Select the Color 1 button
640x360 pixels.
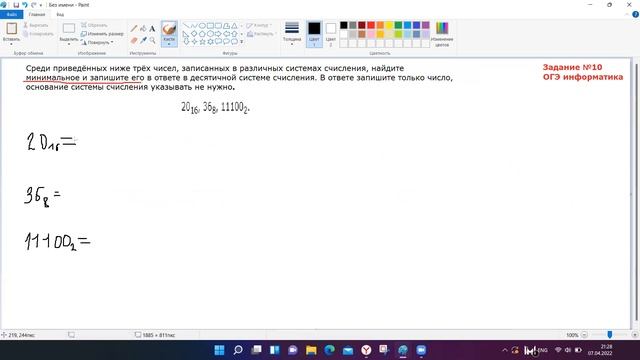314,34
